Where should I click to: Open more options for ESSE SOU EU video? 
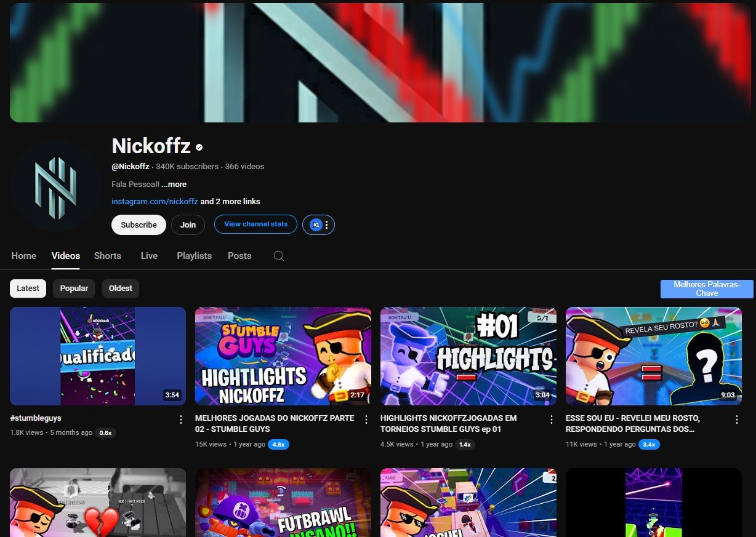coord(737,420)
